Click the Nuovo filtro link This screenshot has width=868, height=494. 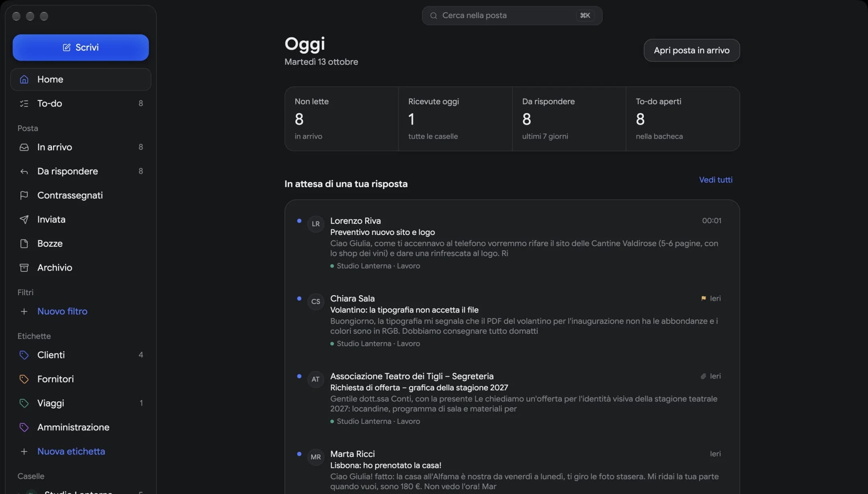tap(62, 311)
